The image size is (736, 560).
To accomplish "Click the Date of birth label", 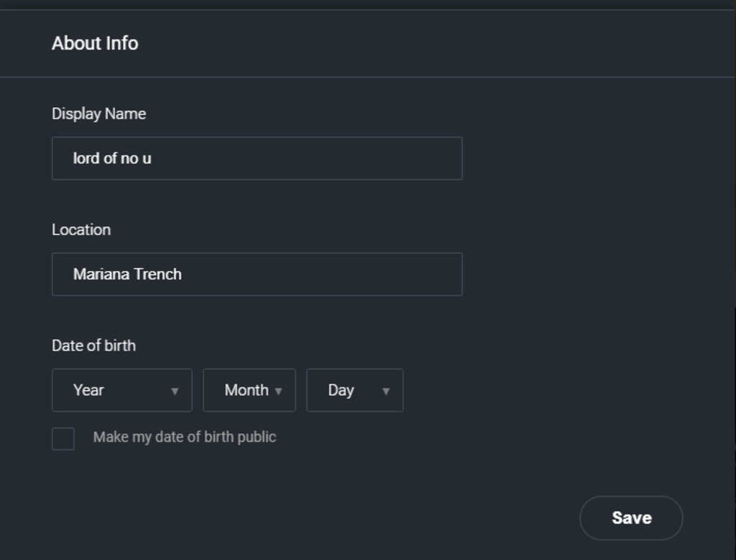I will (x=93, y=345).
